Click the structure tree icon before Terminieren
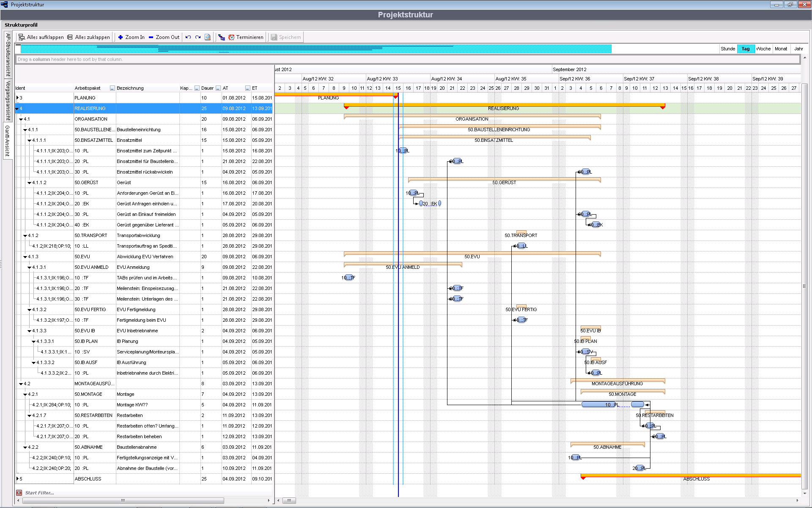The width and height of the screenshot is (812, 508). tap(221, 37)
